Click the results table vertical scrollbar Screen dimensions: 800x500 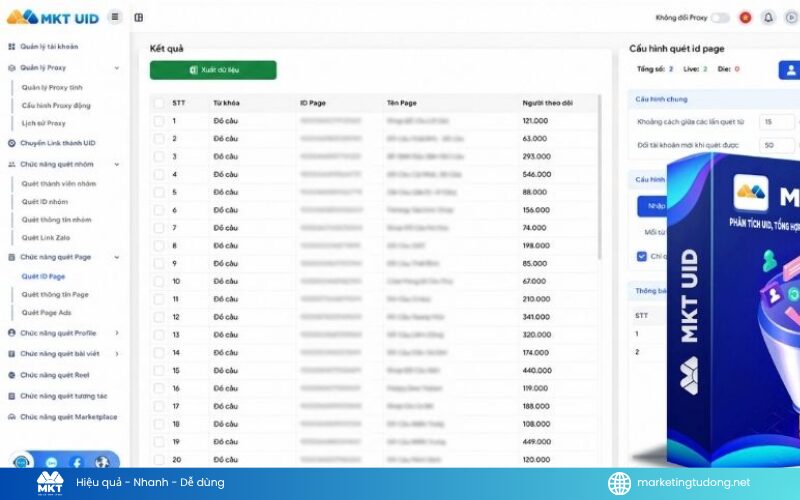click(x=599, y=177)
